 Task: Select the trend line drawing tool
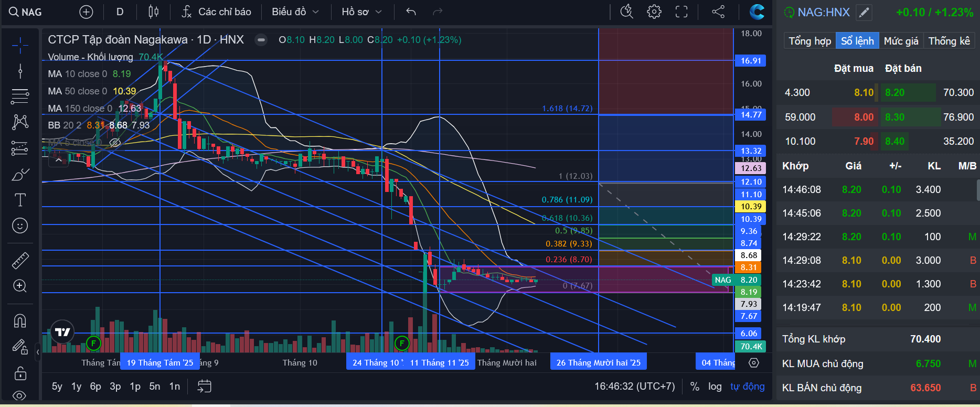pyautogui.click(x=20, y=71)
